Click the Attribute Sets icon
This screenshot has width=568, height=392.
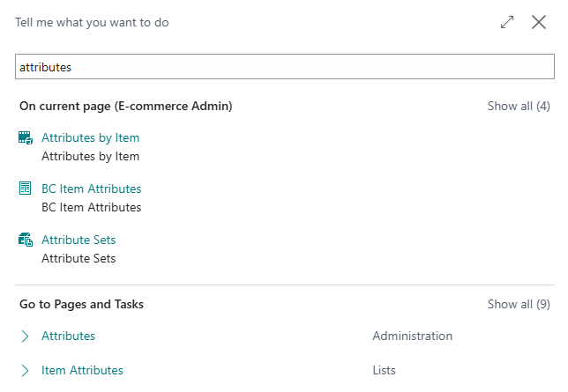pos(26,240)
